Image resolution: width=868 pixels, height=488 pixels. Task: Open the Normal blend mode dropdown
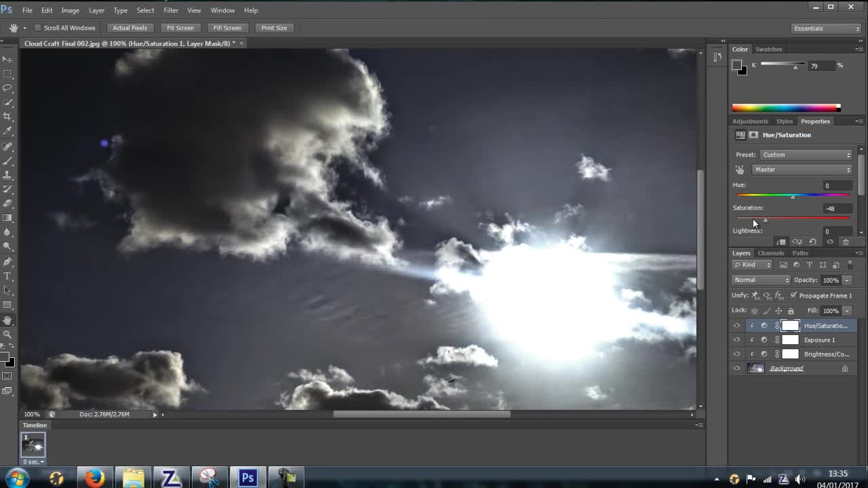[x=762, y=280]
